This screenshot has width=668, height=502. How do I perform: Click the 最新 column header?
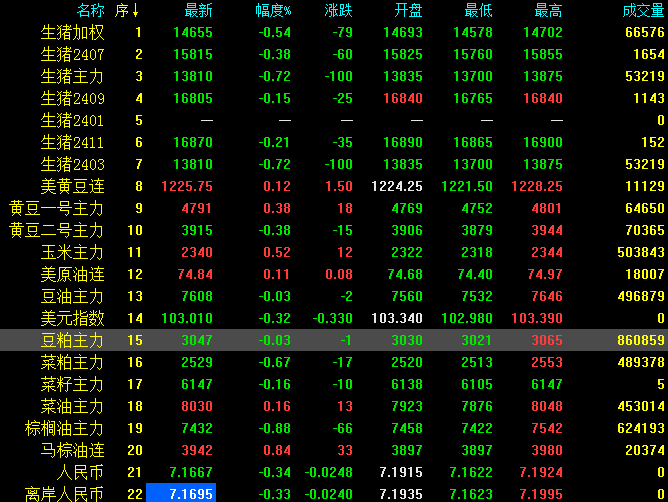pos(198,10)
